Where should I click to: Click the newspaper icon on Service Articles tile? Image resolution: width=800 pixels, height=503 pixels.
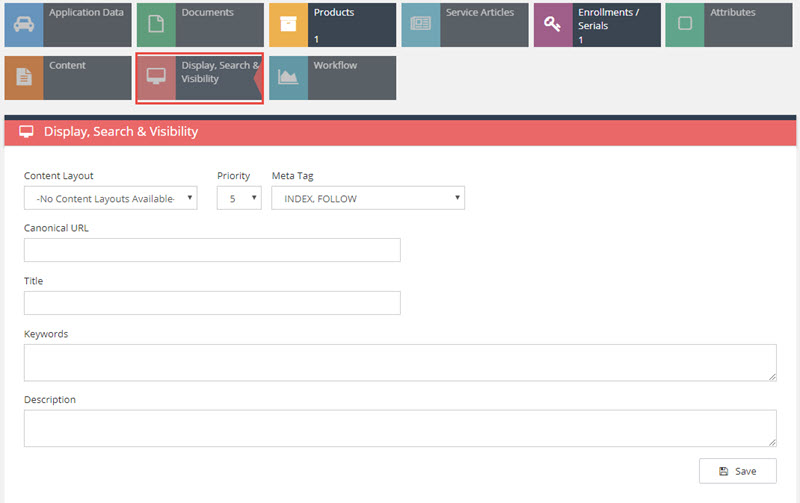click(x=420, y=23)
